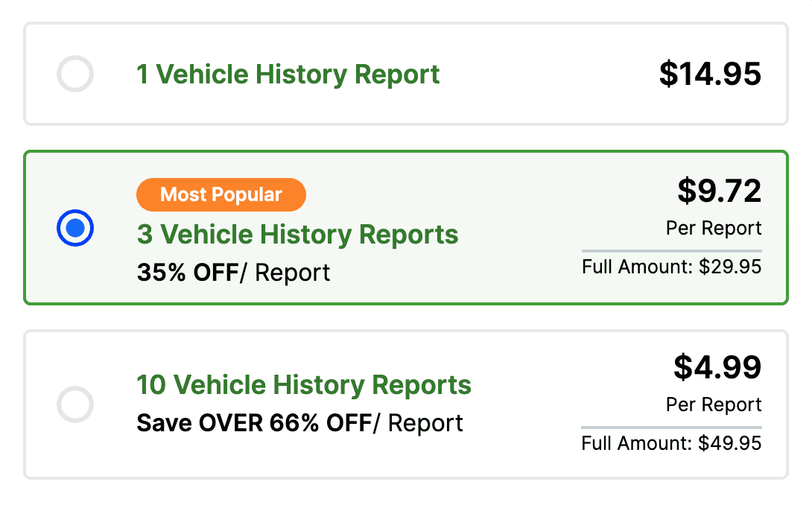812x505 pixels.
Task: Click the $4.99 per report price
Action: click(717, 367)
